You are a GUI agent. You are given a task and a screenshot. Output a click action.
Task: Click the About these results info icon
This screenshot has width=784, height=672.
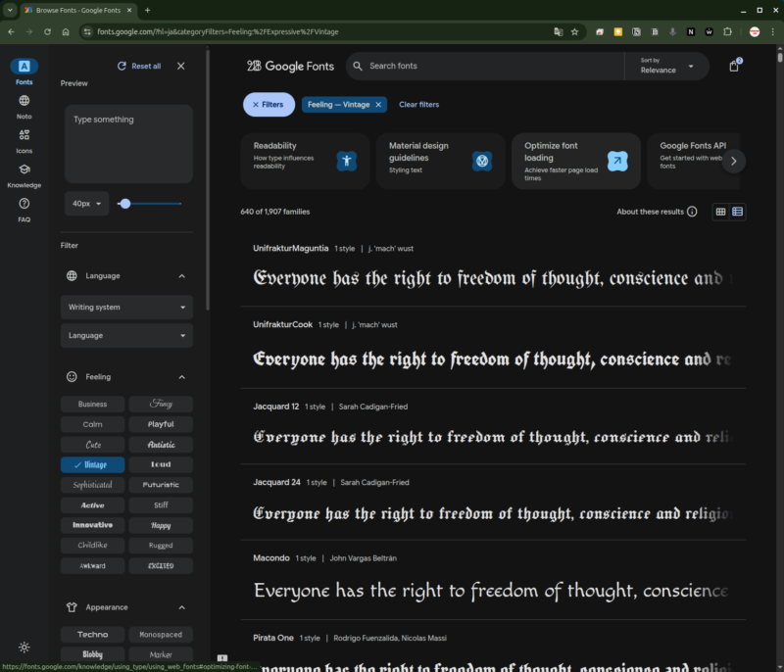click(692, 212)
